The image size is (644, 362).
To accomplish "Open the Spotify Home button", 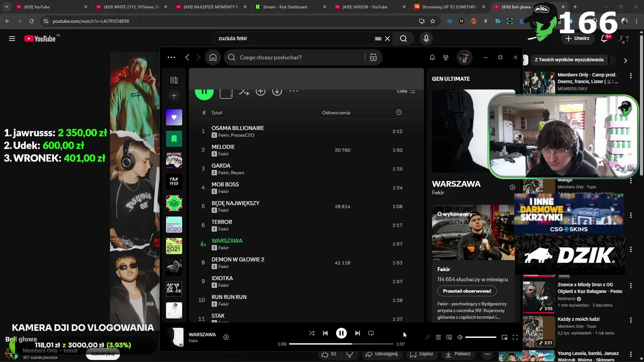I will [213, 57].
